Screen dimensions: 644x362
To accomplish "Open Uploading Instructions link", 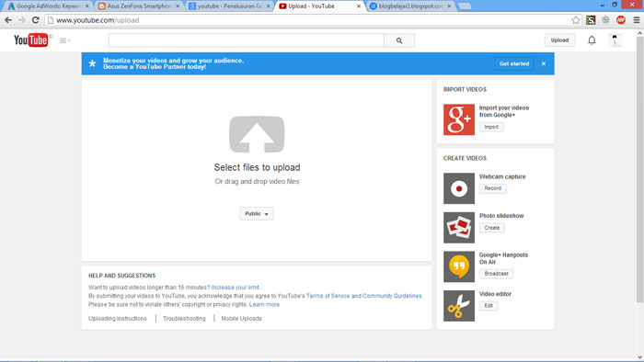I will (x=118, y=319).
